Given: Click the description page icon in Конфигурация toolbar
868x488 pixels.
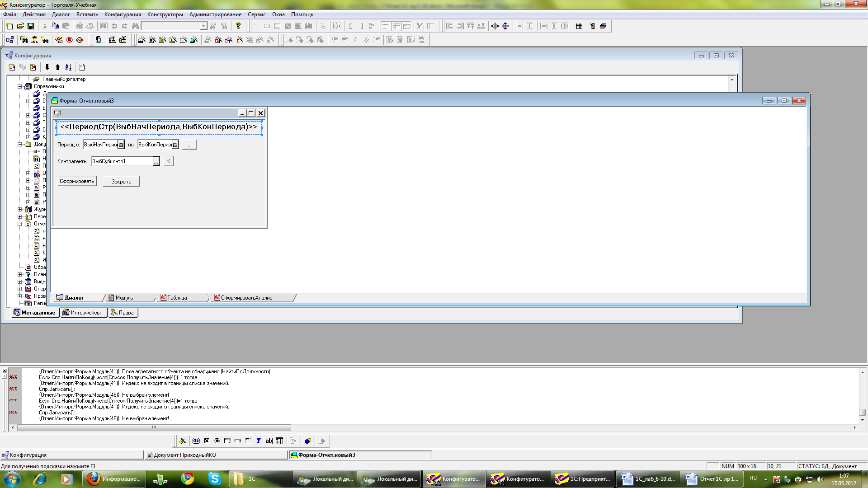Looking at the screenshot, I should (82, 67).
